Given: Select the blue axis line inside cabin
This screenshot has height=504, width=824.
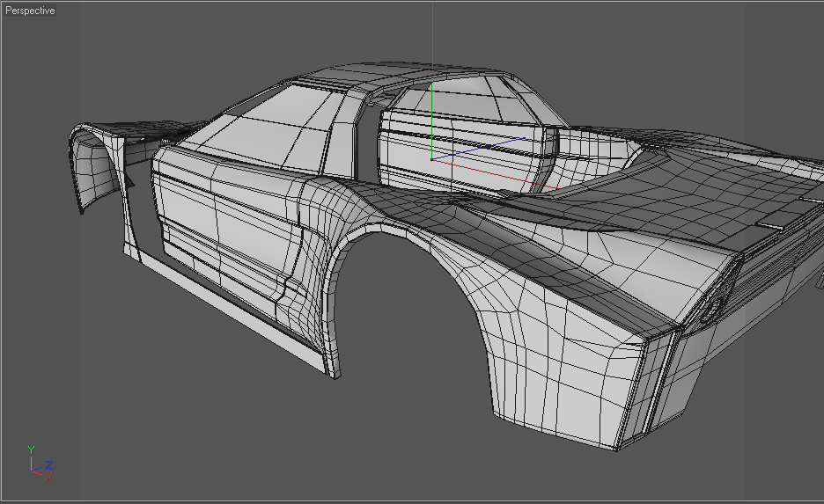Looking at the screenshot, I should point(478,149).
